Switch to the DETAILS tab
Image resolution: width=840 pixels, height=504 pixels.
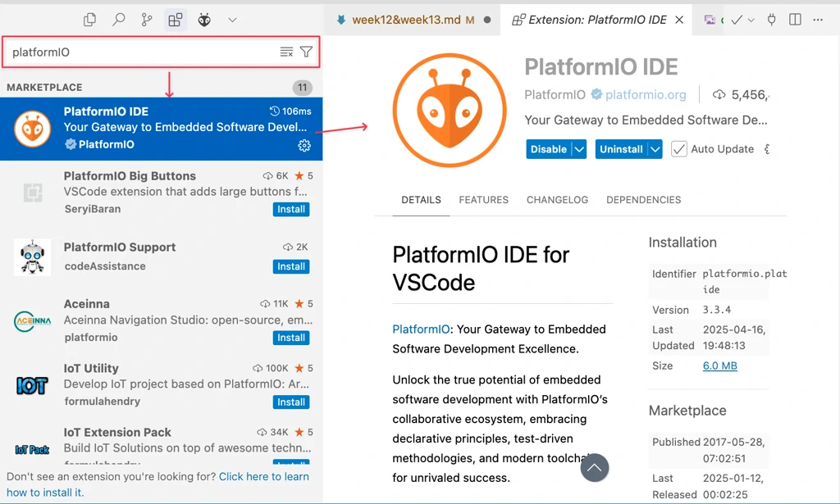[x=421, y=200]
